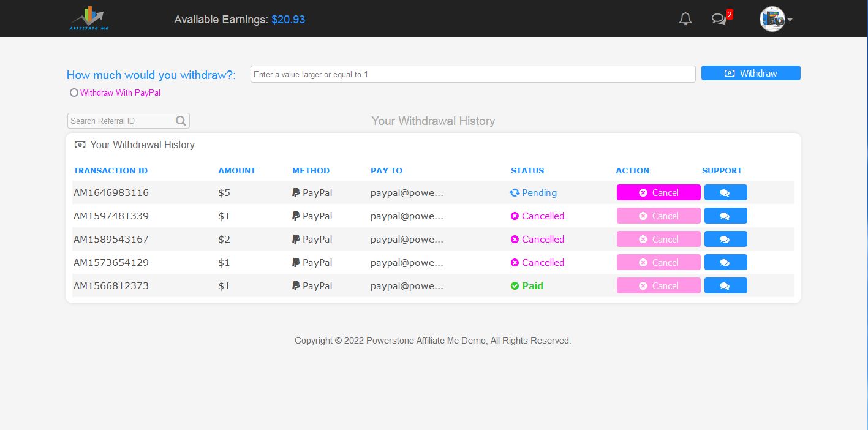This screenshot has height=430, width=868.
Task: Open support chat for AM1566812373
Action: point(725,285)
